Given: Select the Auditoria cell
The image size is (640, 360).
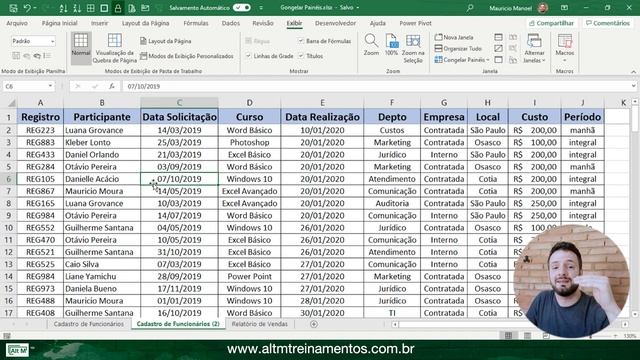Looking at the screenshot, I should [x=392, y=203].
